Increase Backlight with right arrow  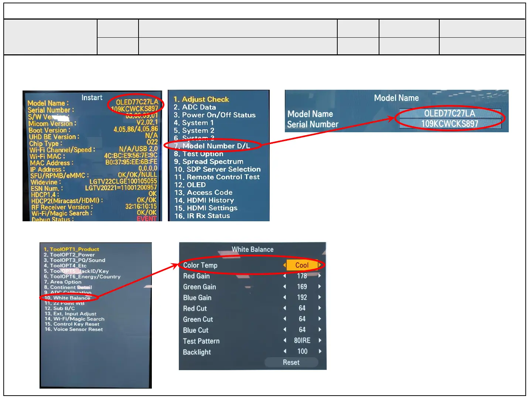tap(320, 351)
